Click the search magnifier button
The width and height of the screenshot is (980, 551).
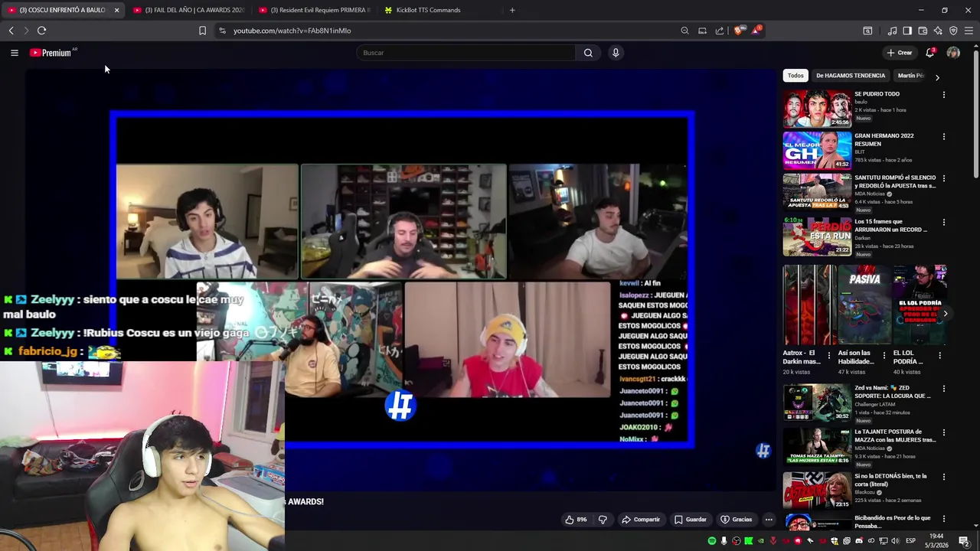coord(588,53)
